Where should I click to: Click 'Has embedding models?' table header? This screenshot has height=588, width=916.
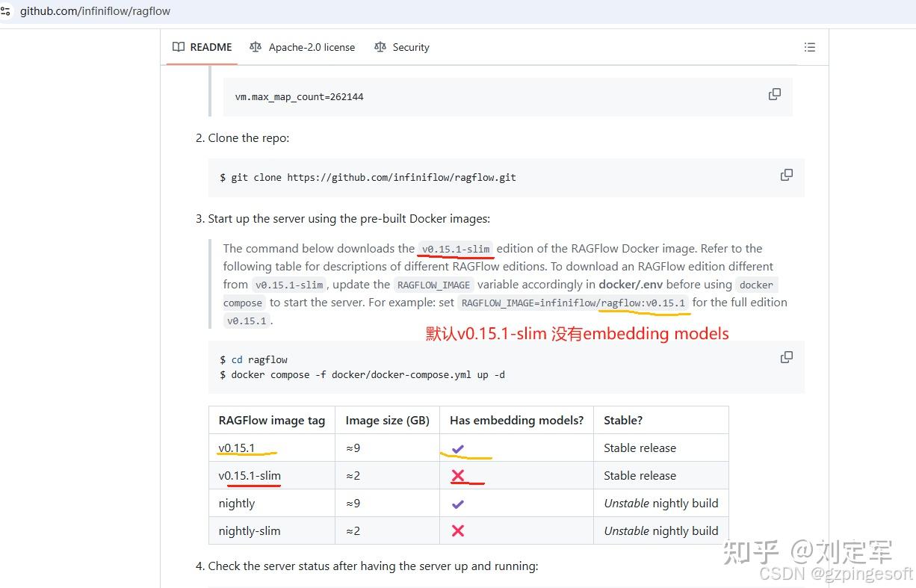pos(517,421)
